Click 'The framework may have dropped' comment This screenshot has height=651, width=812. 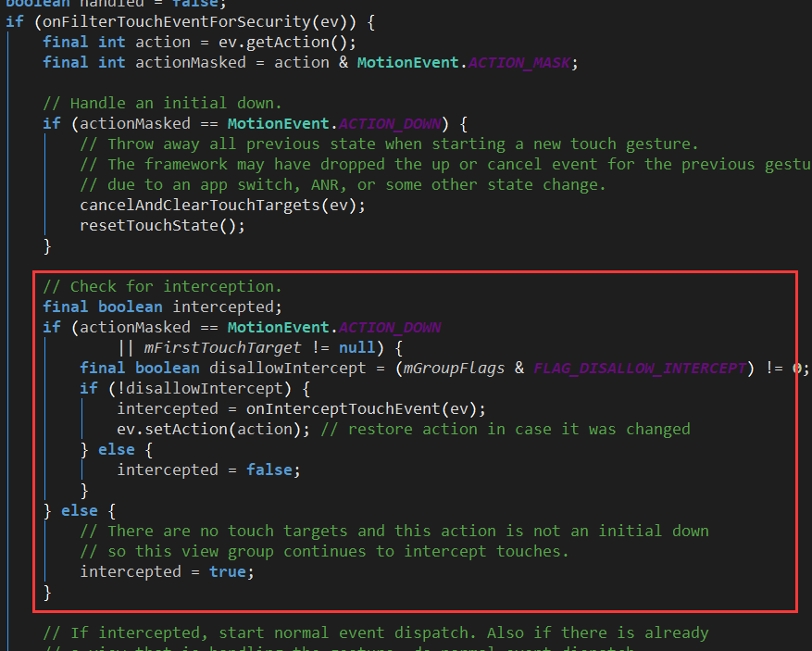(x=446, y=164)
